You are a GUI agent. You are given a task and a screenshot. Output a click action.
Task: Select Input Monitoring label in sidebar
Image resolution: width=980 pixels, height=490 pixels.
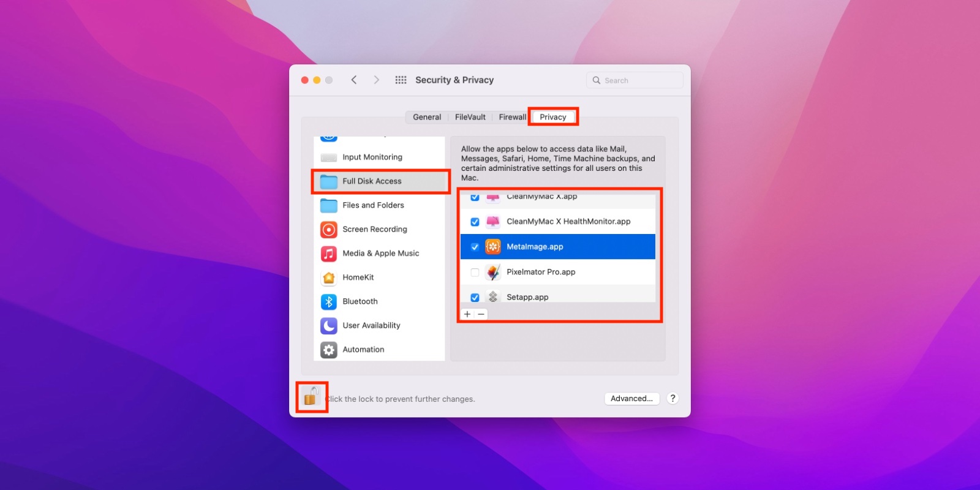click(372, 157)
